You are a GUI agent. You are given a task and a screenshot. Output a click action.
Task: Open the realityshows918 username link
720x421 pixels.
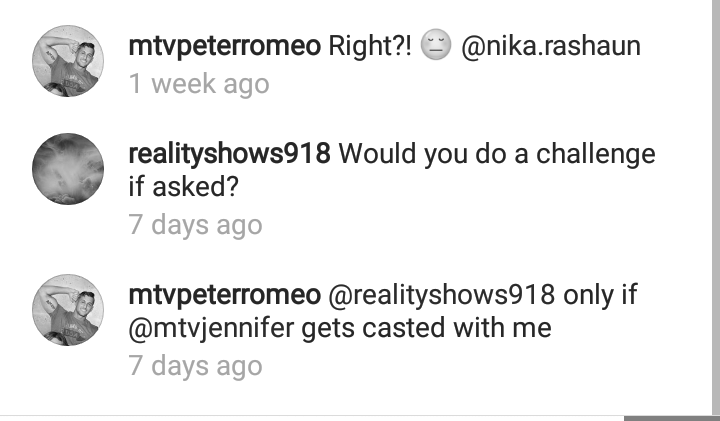229,154
